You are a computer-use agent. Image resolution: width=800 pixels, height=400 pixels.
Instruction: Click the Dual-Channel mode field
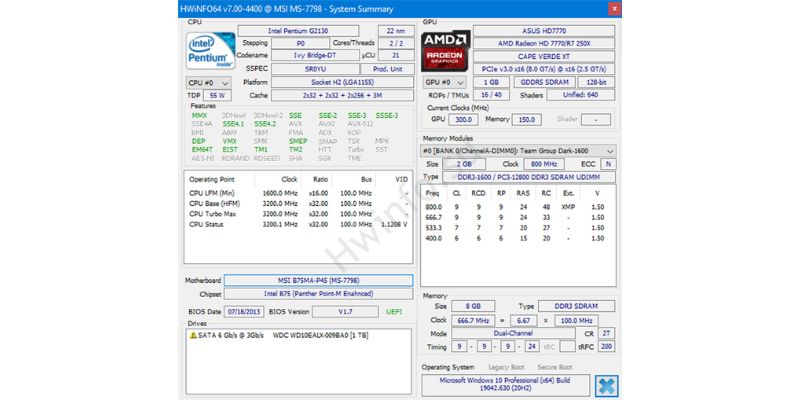click(x=515, y=333)
